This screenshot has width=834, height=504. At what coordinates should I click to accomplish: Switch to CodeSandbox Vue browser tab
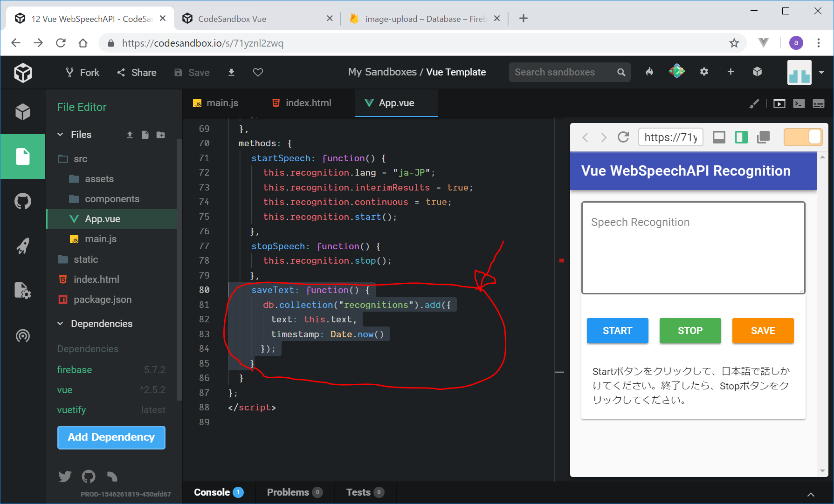click(x=257, y=19)
